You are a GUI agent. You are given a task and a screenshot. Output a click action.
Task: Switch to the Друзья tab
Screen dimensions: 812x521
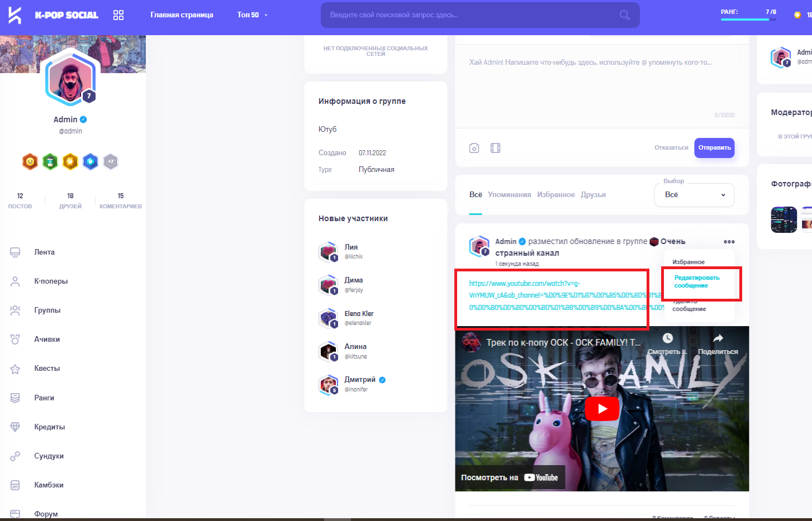click(x=593, y=195)
